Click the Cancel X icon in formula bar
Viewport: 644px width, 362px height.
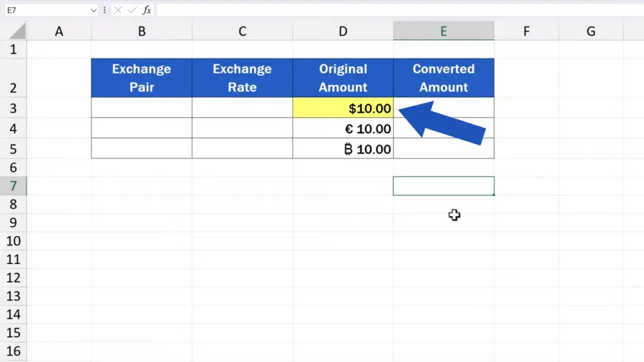coord(118,10)
